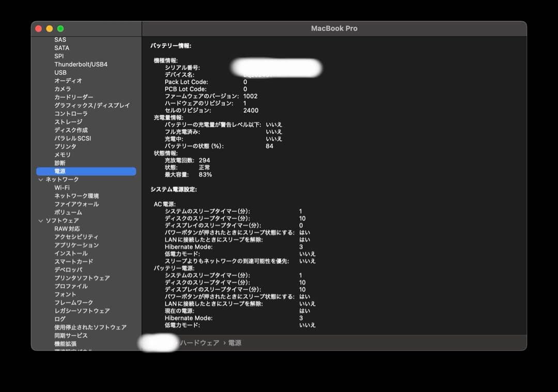Select ネットワーク環境 entry
This screenshot has height=392, width=558.
(76, 196)
